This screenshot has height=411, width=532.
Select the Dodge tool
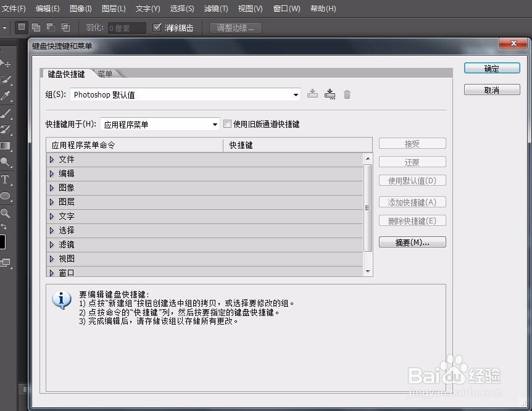click(6, 162)
